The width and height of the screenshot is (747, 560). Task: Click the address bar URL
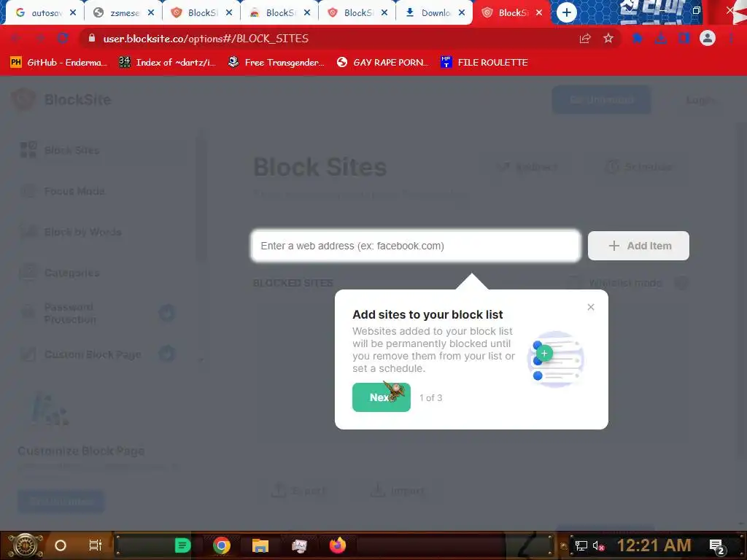[206, 39]
